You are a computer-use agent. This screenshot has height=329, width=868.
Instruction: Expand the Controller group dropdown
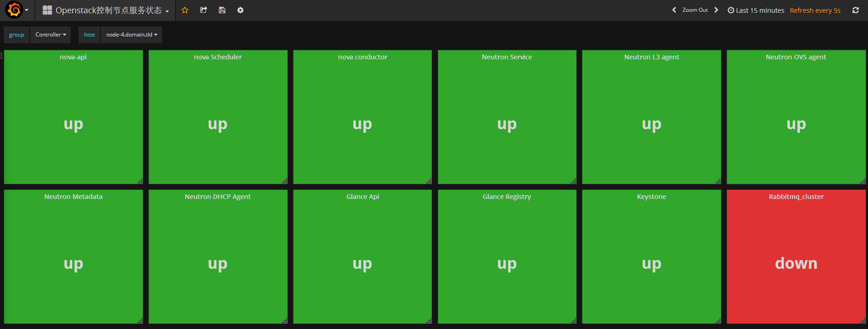50,35
